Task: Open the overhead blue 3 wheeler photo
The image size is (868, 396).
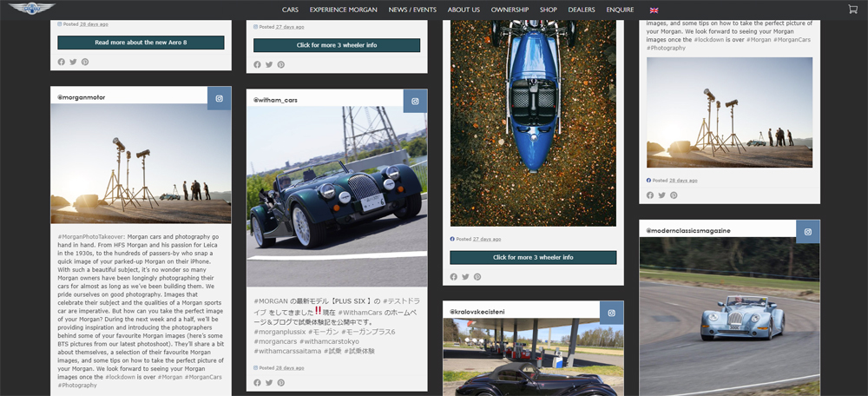Action: (533, 123)
